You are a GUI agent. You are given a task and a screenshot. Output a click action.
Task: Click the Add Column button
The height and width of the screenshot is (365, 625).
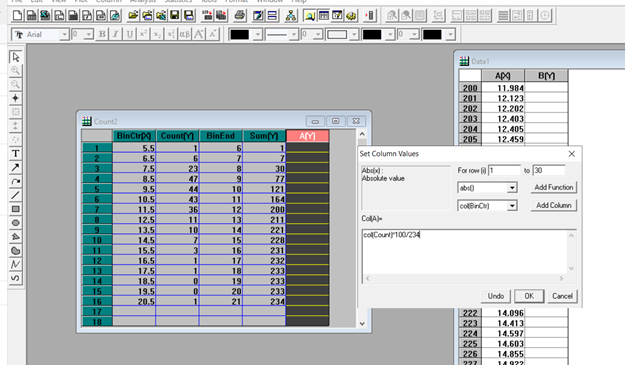coord(554,205)
